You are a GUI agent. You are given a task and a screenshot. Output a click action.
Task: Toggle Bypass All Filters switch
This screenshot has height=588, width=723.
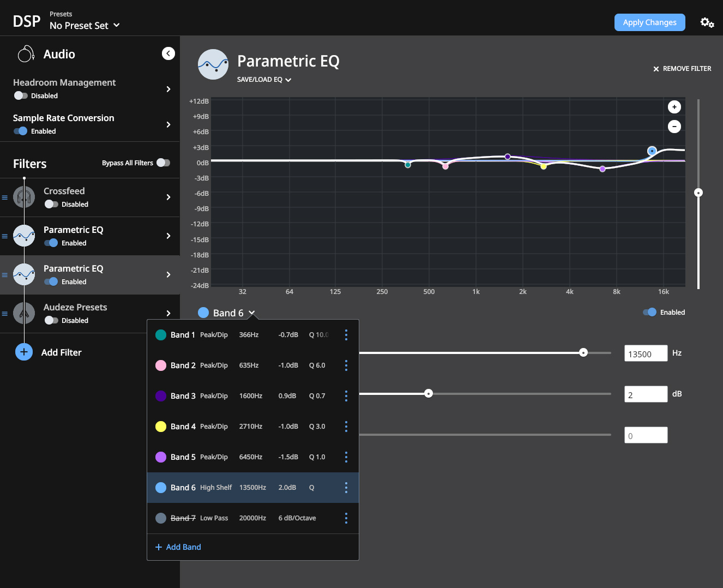click(163, 163)
